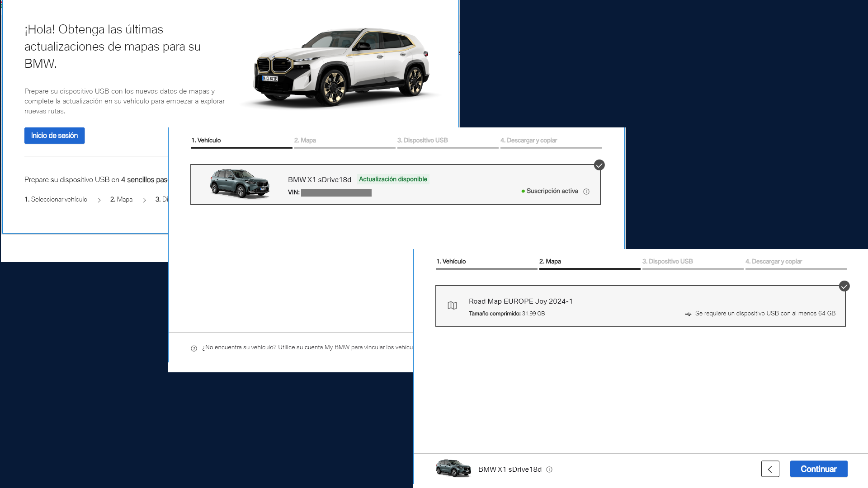868x488 pixels.
Task: Click chevron after 2. Mapa step
Action: click(144, 200)
